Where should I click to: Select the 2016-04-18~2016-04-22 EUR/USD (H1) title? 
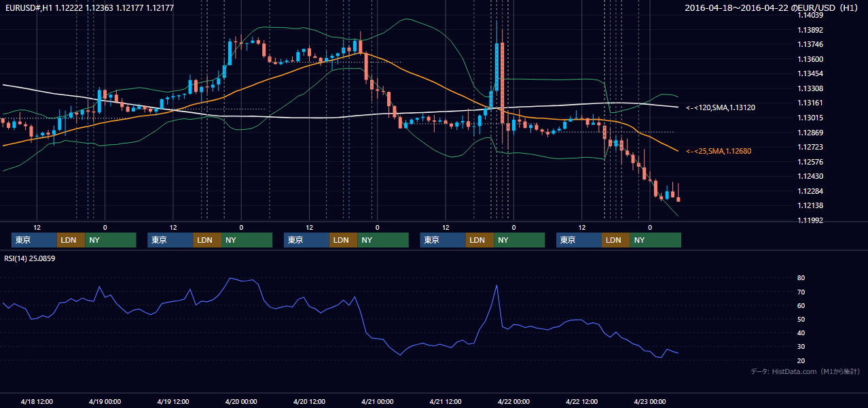772,8
